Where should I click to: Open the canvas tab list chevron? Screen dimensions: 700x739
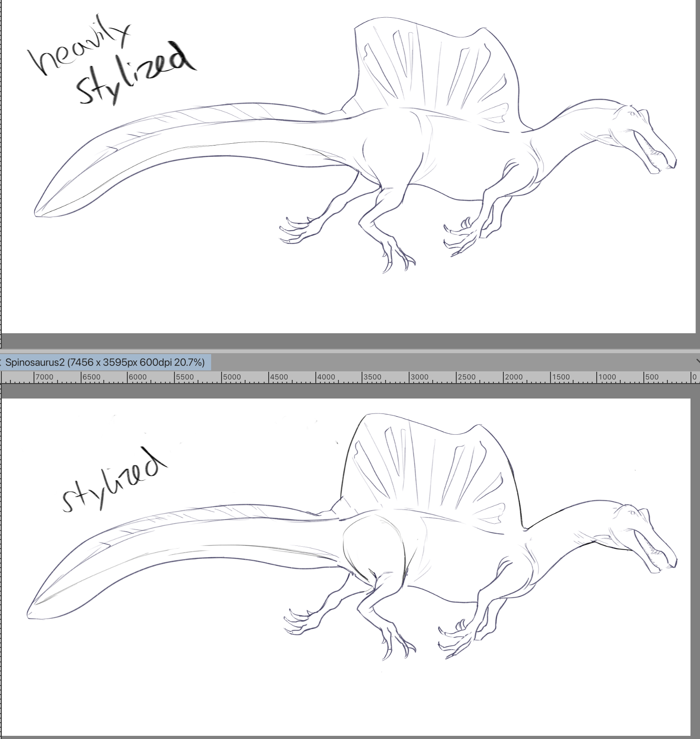697,362
